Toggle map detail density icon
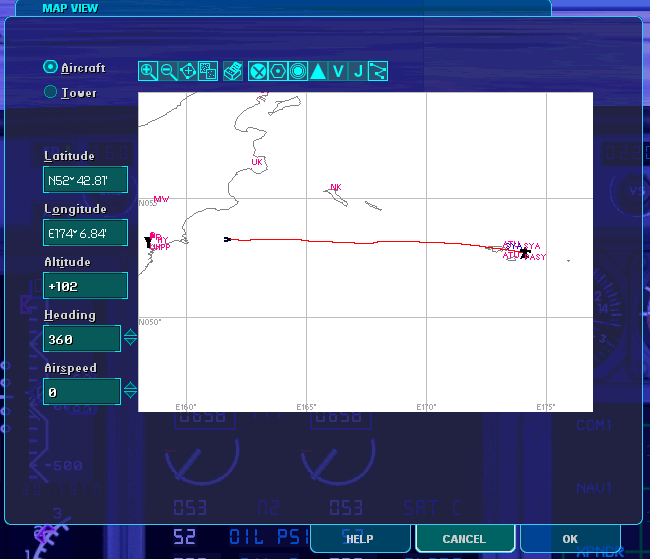650x559 pixels. [x=208, y=71]
